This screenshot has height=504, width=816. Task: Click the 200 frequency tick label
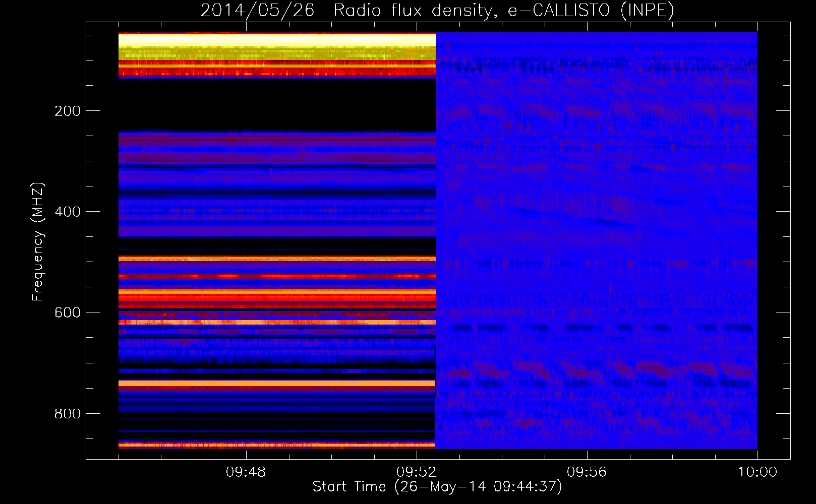click(x=68, y=111)
